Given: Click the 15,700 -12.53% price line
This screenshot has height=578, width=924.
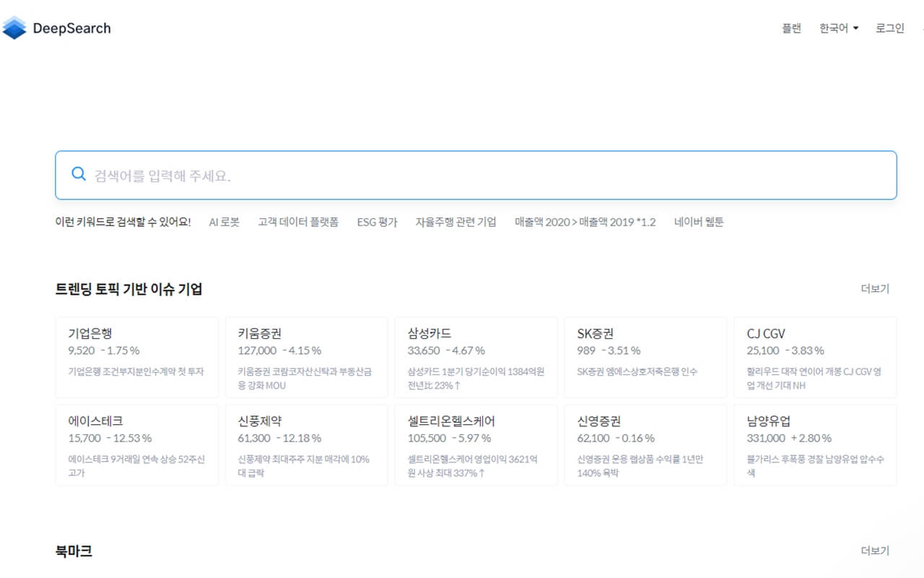Looking at the screenshot, I should [x=110, y=438].
